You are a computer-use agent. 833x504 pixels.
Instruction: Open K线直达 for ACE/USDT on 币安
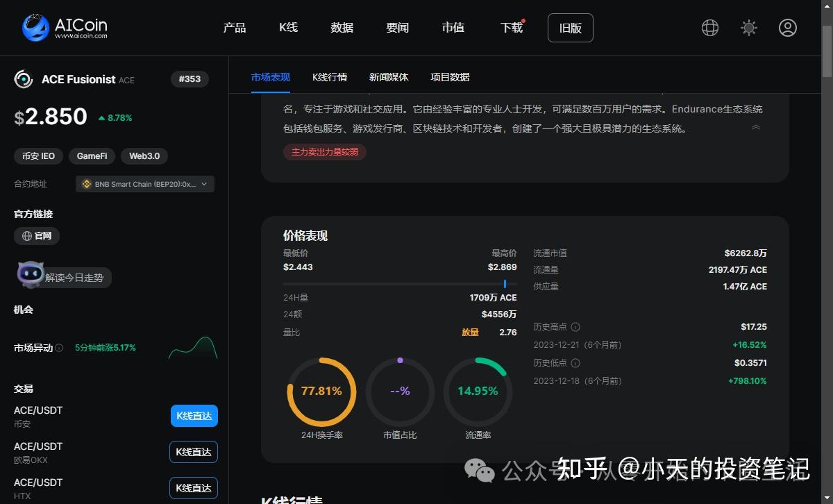194,415
